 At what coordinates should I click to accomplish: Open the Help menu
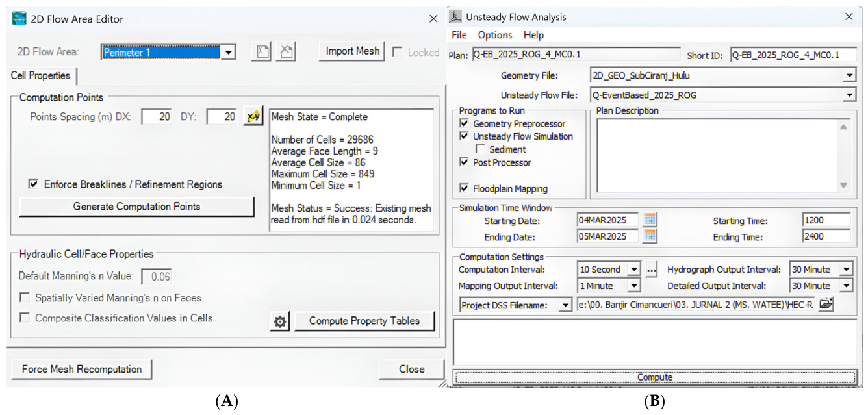coord(533,35)
